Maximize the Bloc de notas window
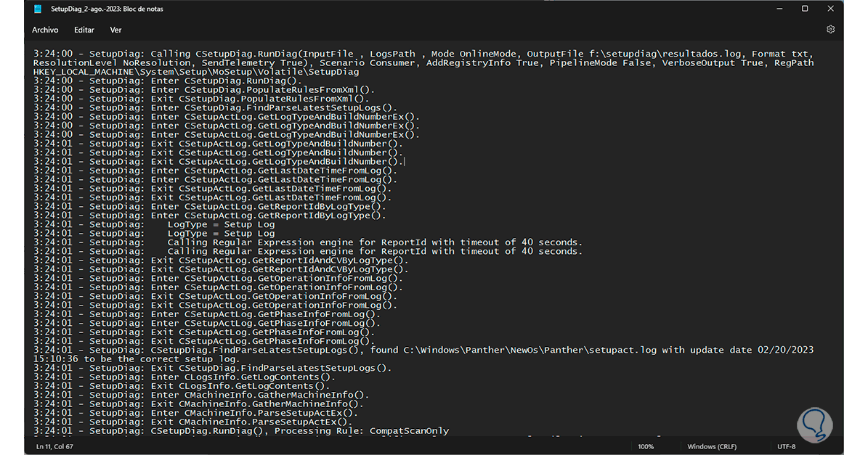Screen dimensions: 868x455 (805, 9)
